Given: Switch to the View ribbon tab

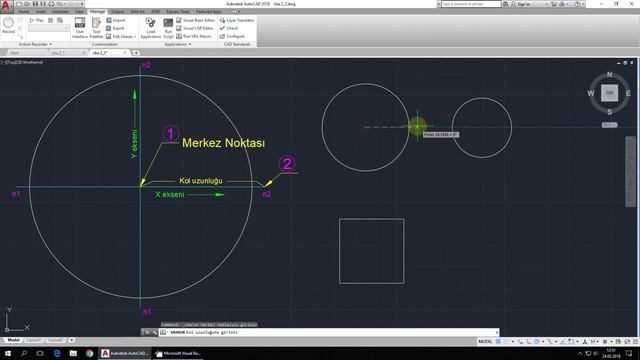Looking at the screenshot, I should click(x=79, y=11).
